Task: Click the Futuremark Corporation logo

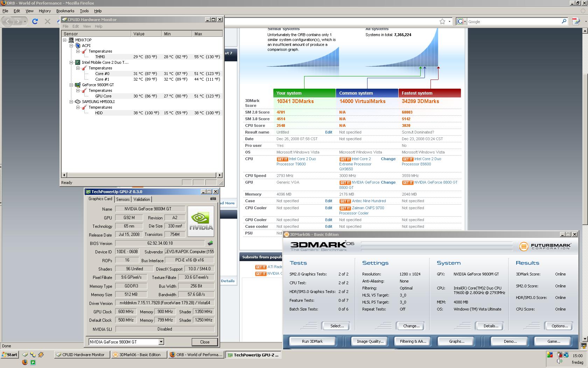Action: 545,246
